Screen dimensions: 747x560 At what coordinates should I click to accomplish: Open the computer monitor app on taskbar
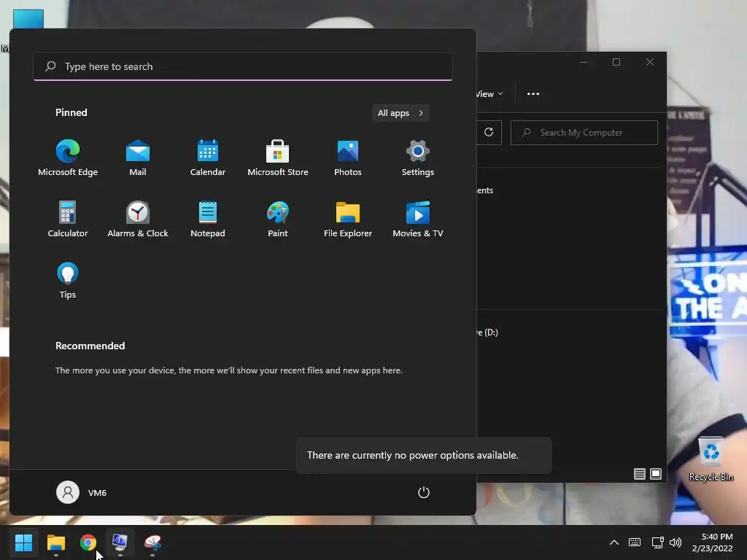click(x=120, y=542)
